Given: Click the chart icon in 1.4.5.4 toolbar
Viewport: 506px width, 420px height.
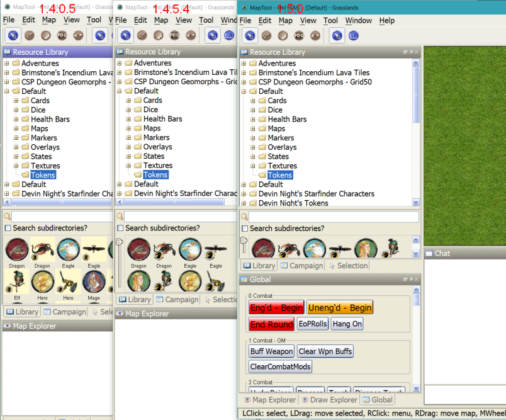Looking at the screenshot, I should point(229,35).
